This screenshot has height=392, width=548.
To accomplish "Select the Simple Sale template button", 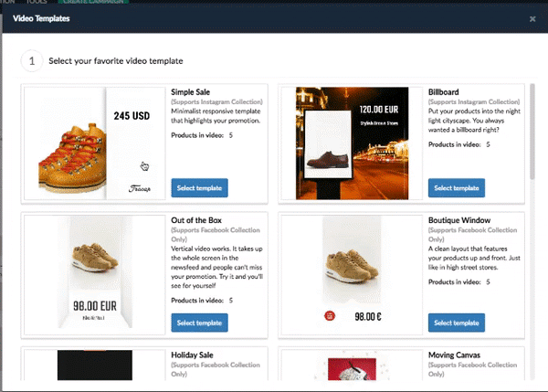I will pyautogui.click(x=199, y=188).
